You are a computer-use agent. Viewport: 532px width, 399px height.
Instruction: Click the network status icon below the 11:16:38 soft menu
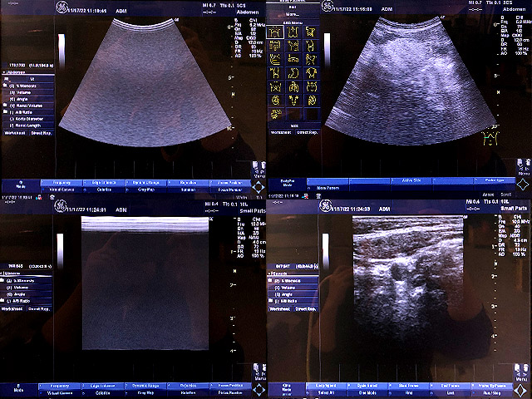[x=307, y=196]
